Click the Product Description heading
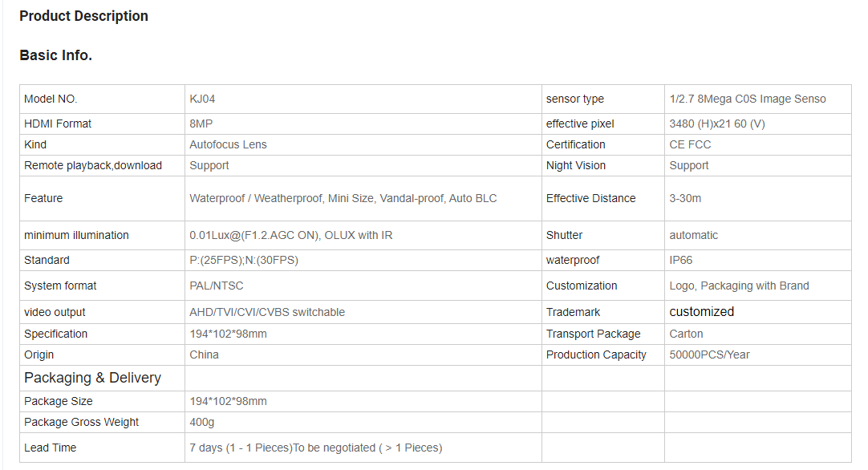Image resolution: width=868 pixels, height=470 pixels. 83,16
